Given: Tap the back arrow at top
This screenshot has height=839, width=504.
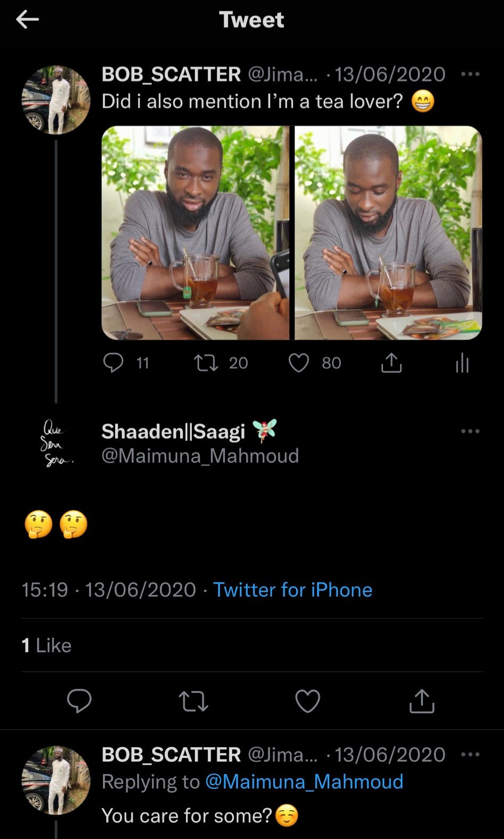Looking at the screenshot, I should tap(28, 20).
